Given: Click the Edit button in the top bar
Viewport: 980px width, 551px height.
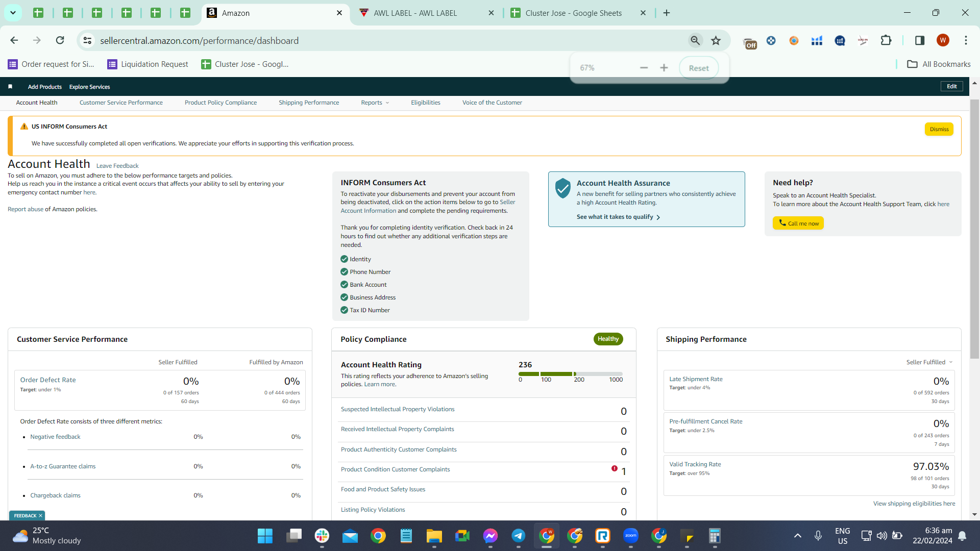Looking at the screenshot, I should pyautogui.click(x=952, y=86).
